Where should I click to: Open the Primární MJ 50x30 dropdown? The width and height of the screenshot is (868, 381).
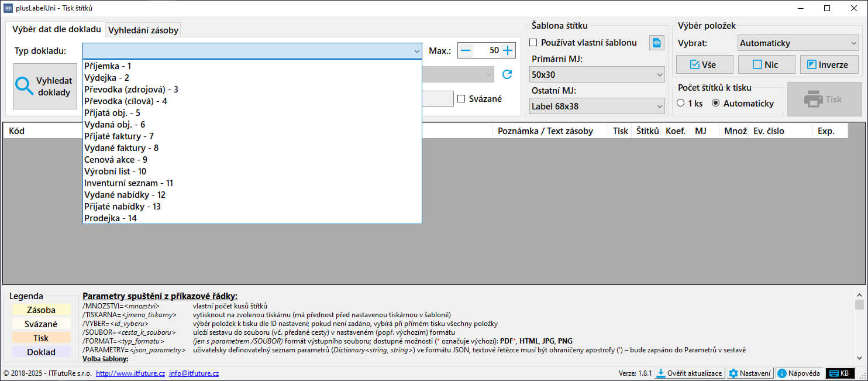pos(597,74)
